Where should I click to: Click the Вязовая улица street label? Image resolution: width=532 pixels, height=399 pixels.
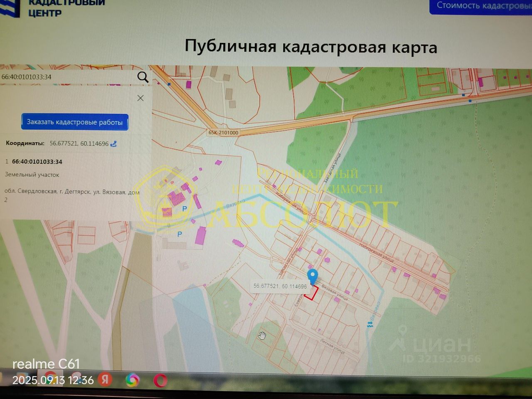[335, 293]
